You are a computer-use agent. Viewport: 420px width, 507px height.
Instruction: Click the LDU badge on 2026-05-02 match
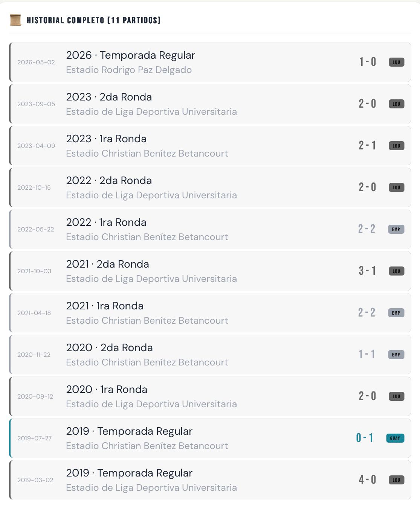(x=396, y=62)
